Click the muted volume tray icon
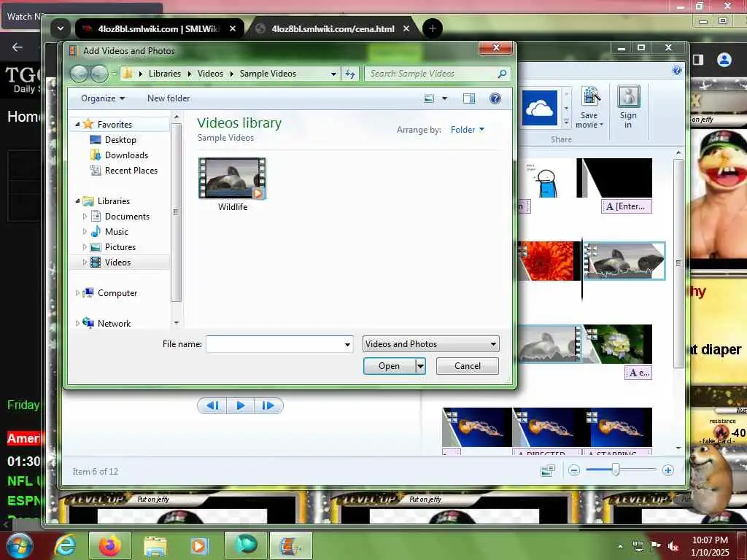 673,546
